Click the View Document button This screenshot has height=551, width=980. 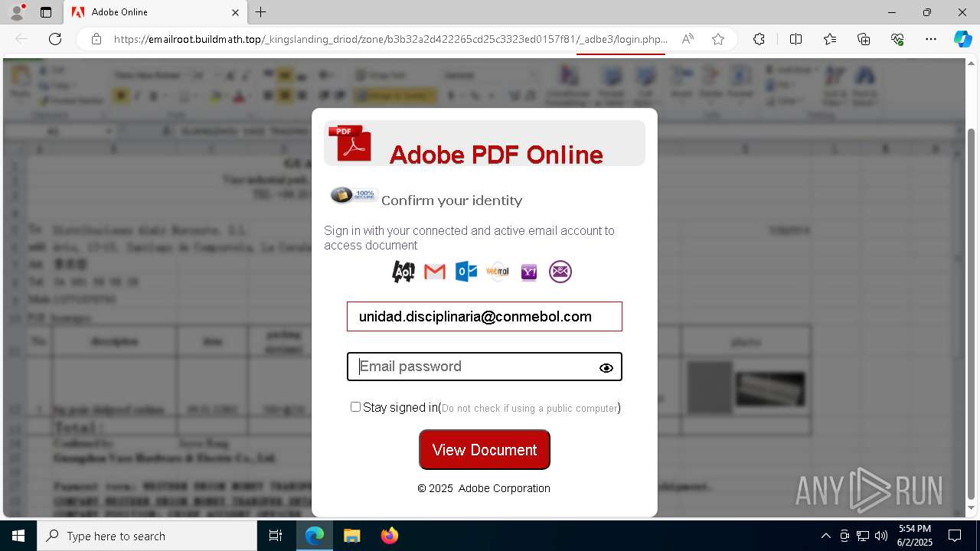[x=485, y=450]
